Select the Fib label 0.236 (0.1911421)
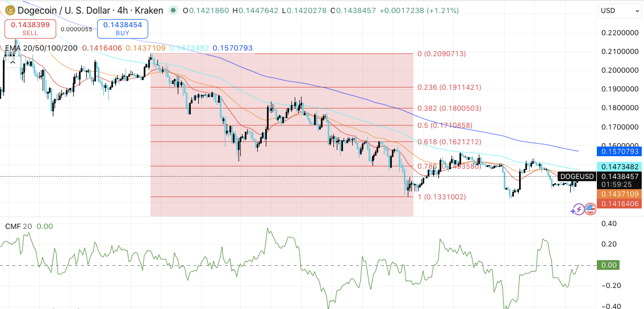The width and height of the screenshot is (644, 309). tap(449, 87)
